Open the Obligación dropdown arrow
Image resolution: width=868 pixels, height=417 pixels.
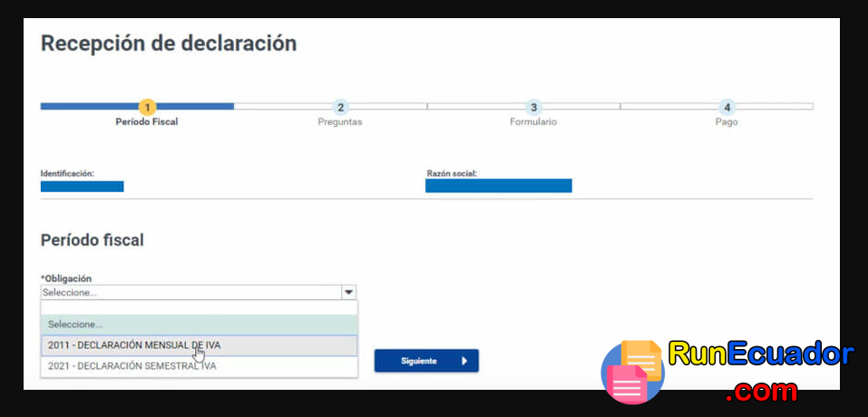pyautogui.click(x=349, y=293)
